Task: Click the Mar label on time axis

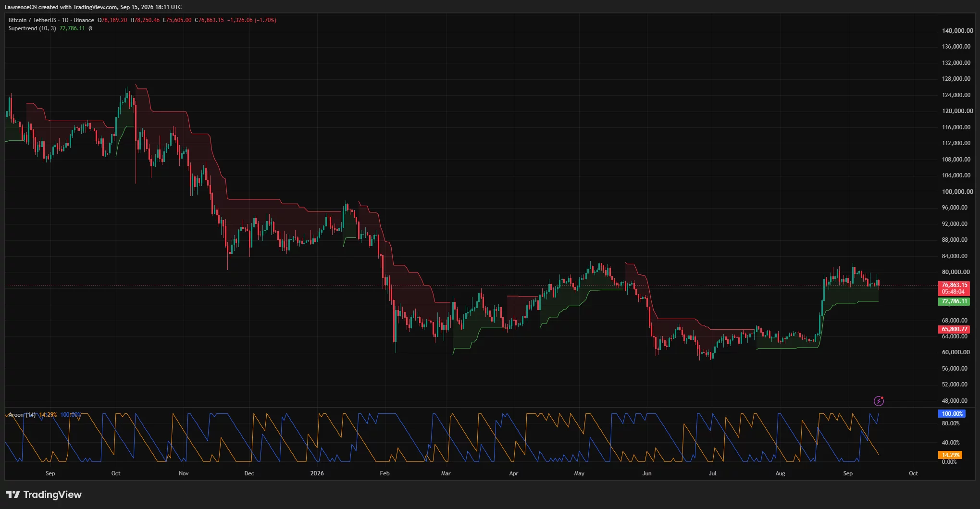Action: (x=446, y=473)
